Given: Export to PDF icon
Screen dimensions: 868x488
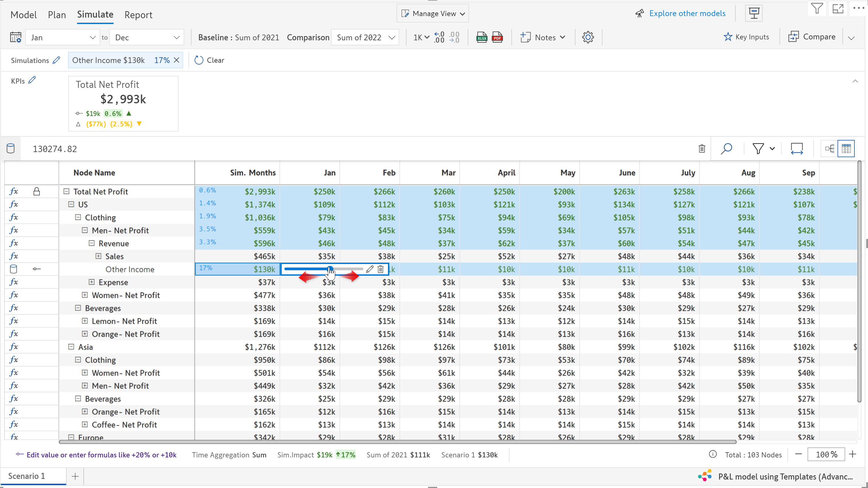Looking at the screenshot, I should click(497, 37).
